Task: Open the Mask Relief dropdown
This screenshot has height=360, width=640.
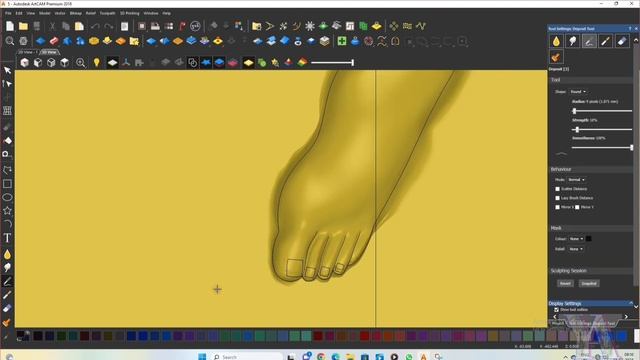Action: (x=576, y=249)
